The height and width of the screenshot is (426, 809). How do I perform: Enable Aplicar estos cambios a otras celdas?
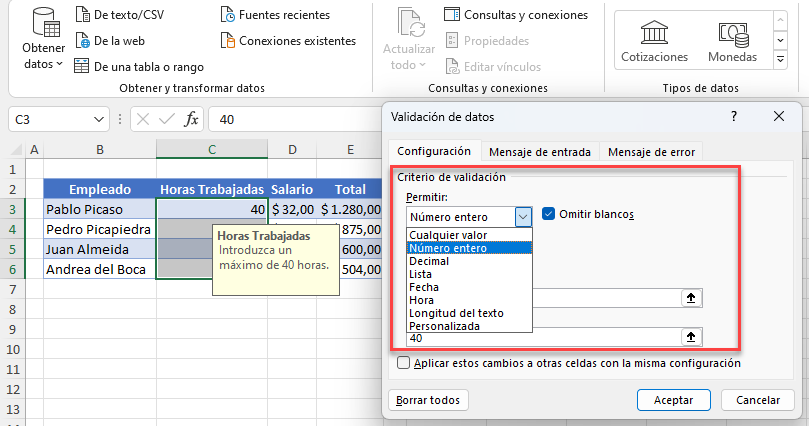403,363
